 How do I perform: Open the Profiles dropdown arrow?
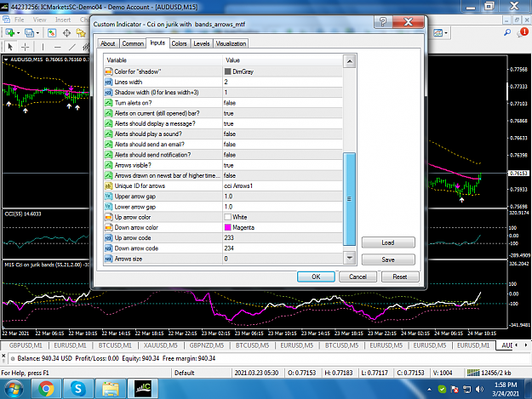[x=37, y=33]
